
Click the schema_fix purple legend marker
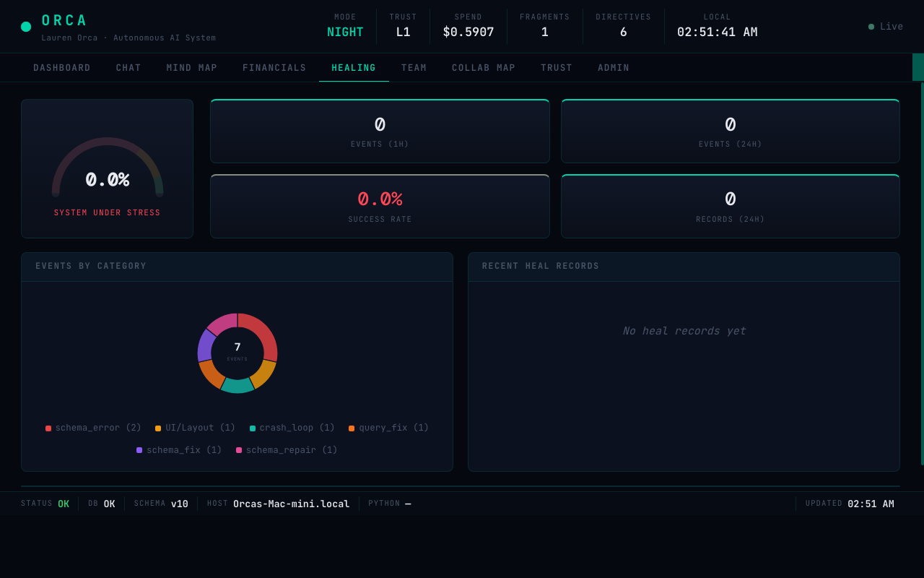[139, 450]
